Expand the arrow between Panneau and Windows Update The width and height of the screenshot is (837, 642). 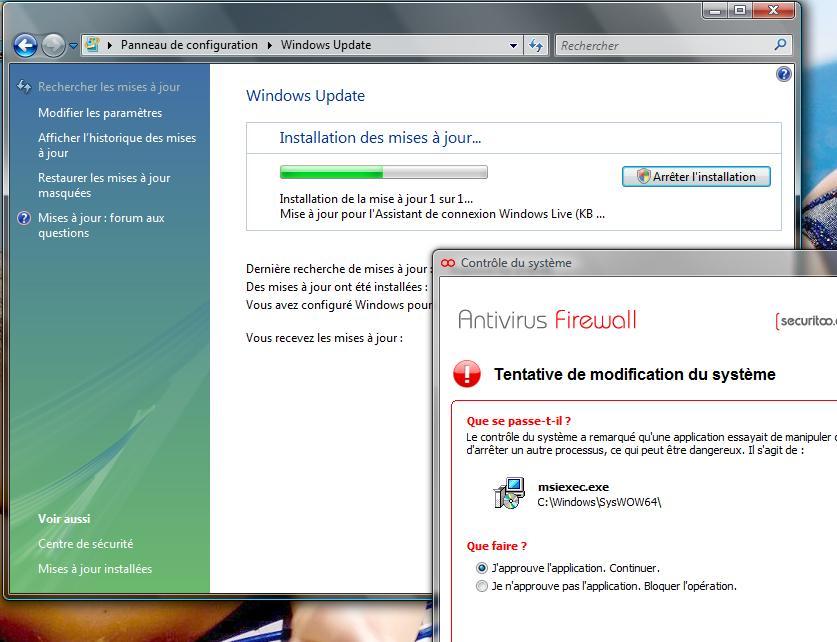click(270, 45)
